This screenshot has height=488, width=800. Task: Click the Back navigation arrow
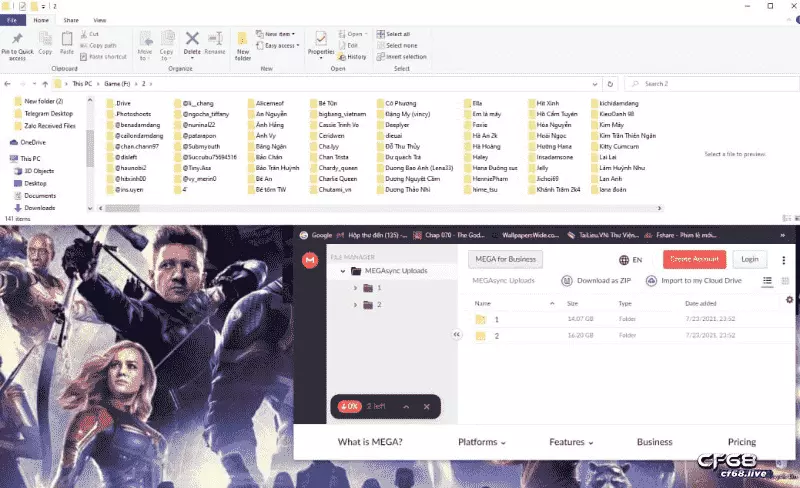click(8, 84)
